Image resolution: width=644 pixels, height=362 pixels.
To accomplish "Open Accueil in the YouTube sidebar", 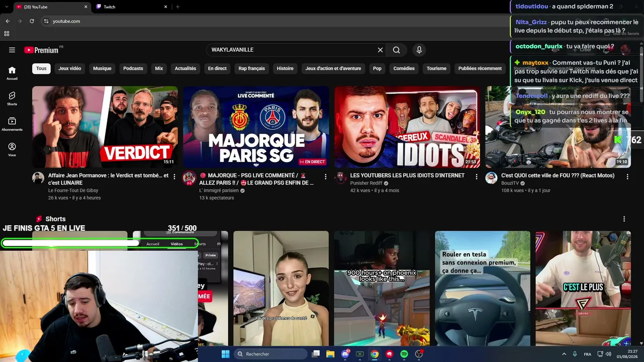I will 12,73.
